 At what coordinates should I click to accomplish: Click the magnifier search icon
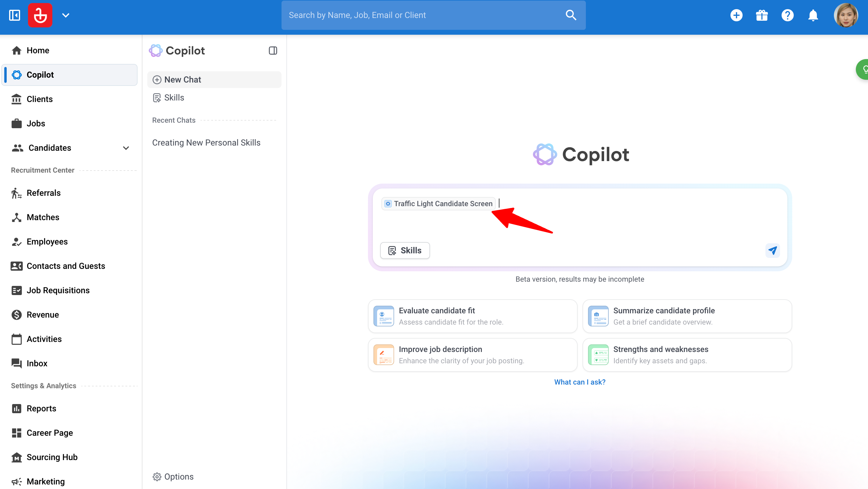pyautogui.click(x=571, y=15)
